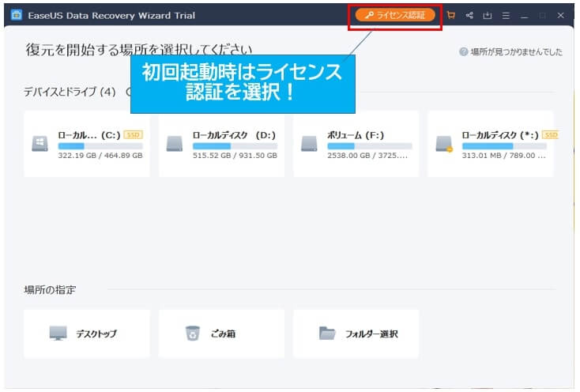Select the ボリューム (F:) drive card

[356, 144]
